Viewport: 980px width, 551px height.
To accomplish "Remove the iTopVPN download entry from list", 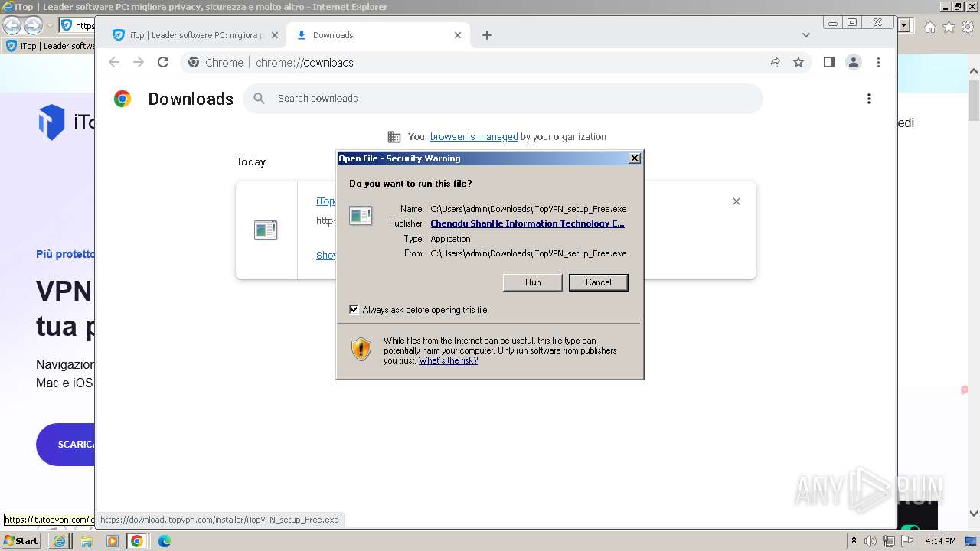I will point(737,201).
